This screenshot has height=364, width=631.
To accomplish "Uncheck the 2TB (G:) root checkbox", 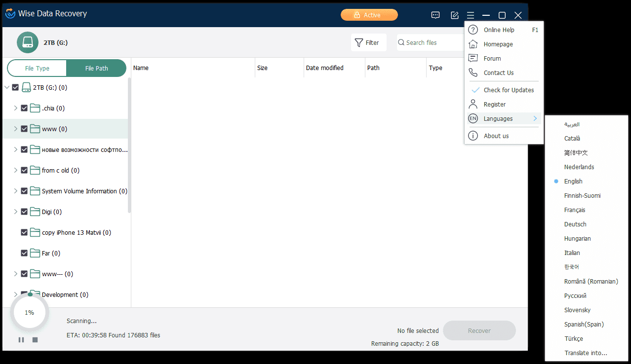I will coord(15,87).
